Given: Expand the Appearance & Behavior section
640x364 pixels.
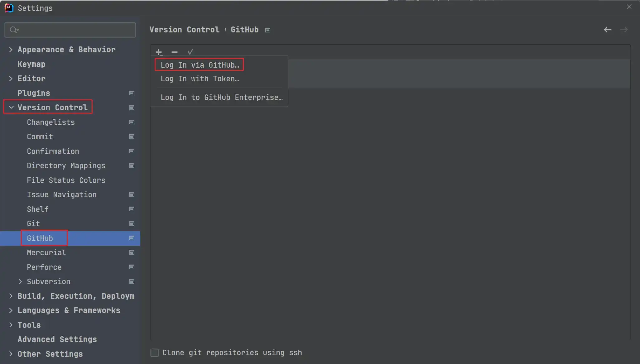Looking at the screenshot, I should click(x=11, y=50).
